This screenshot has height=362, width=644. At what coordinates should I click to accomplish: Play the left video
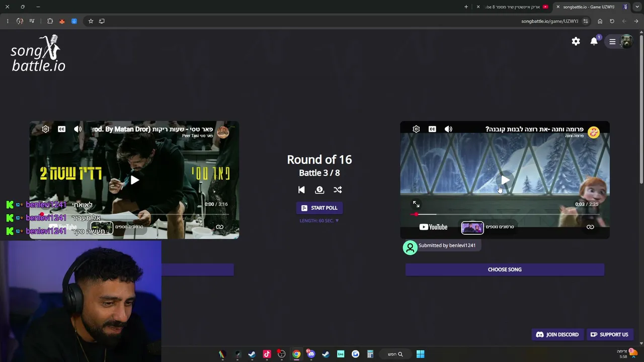[134, 180]
